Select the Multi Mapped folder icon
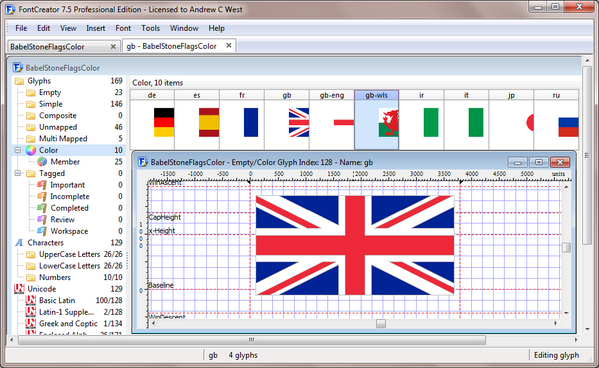 (31, 139)
